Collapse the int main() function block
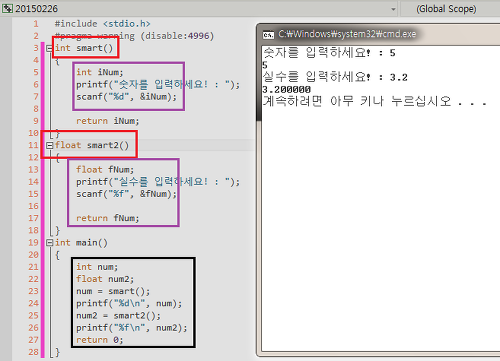Image resolution: width=500 pixels, height=361 pixels. pos(49,243)
